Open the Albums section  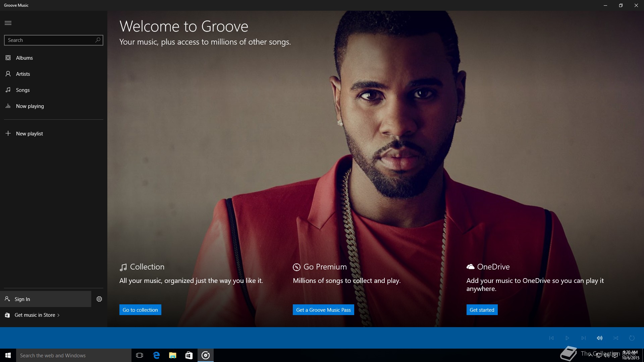(54, 58)
